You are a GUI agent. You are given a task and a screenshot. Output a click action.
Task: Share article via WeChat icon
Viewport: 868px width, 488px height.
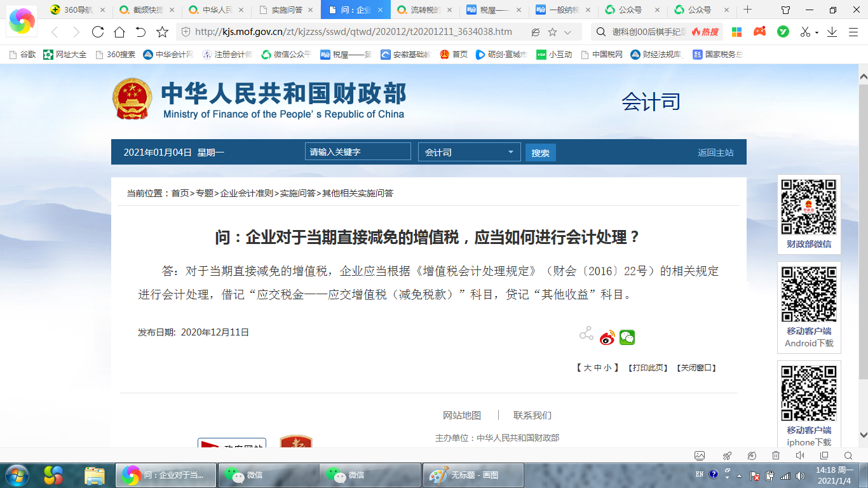(x=627, y=338)
